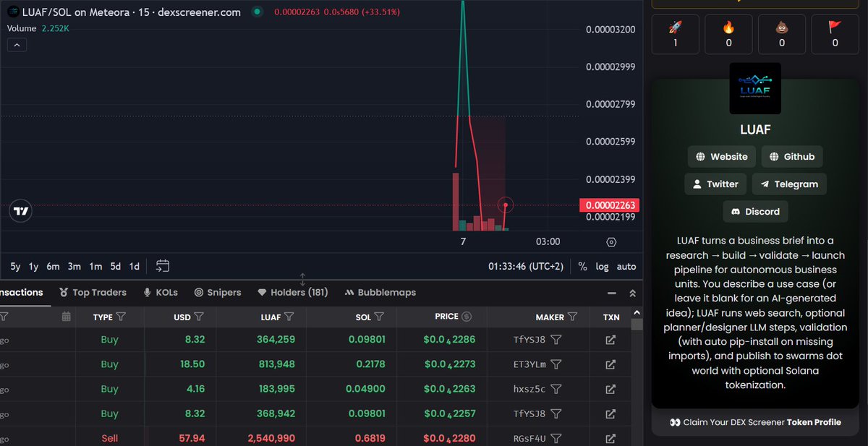Switch to Bubblemaps tab
The image size is (868, 446).
coord(380,292)
